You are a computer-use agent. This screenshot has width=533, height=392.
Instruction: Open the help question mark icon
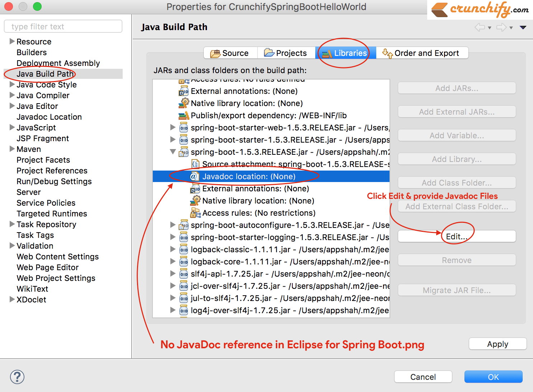(17, 377)
